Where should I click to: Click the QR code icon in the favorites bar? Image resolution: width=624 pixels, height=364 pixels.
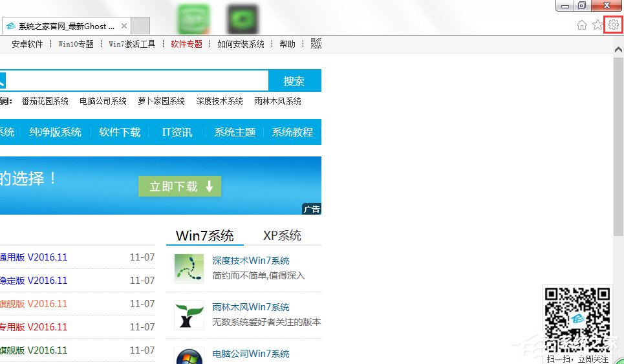(316, 44)
